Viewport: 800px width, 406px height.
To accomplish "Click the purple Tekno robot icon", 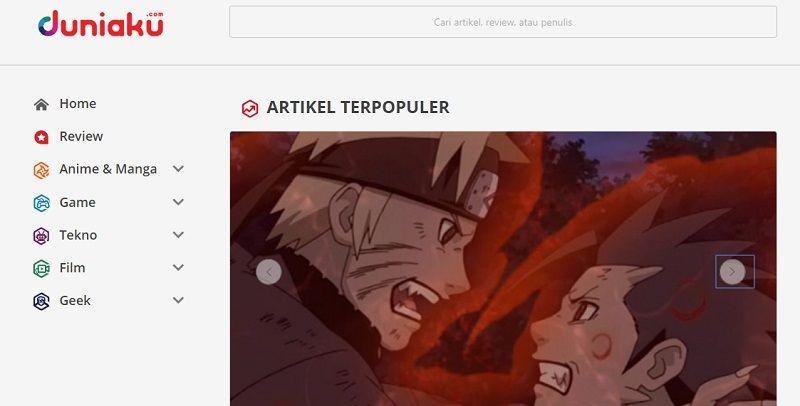I will point(41,236).
